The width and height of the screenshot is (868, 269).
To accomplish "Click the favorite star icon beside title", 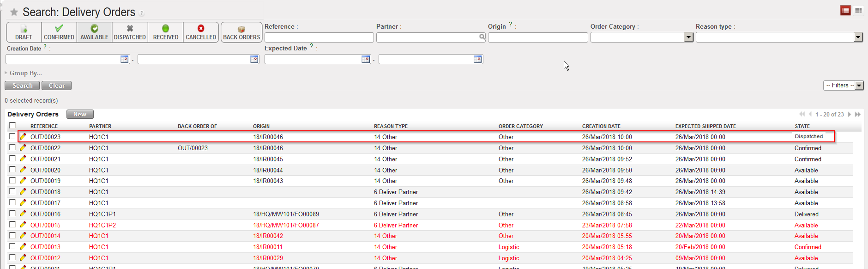I will [x=14, y=12].
